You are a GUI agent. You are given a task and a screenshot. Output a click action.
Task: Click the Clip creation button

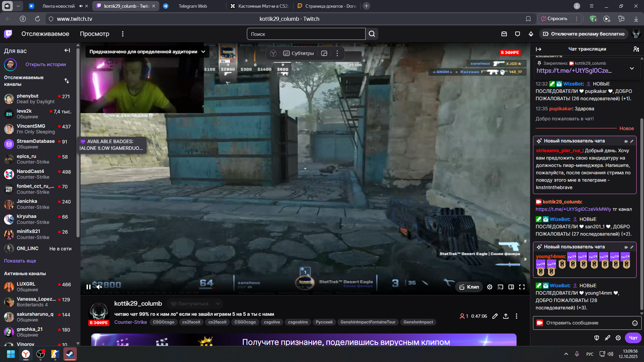coord(469,287)
